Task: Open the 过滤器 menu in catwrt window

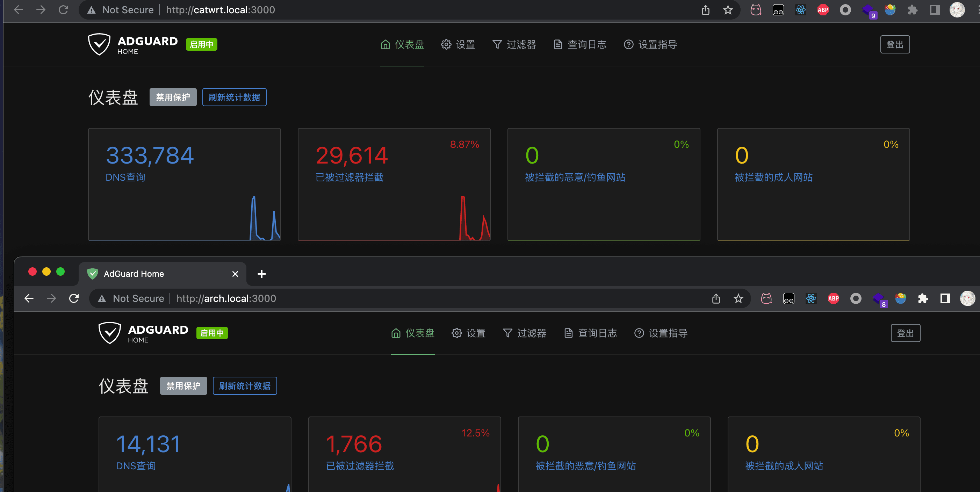Action: [x=514, y=44]
